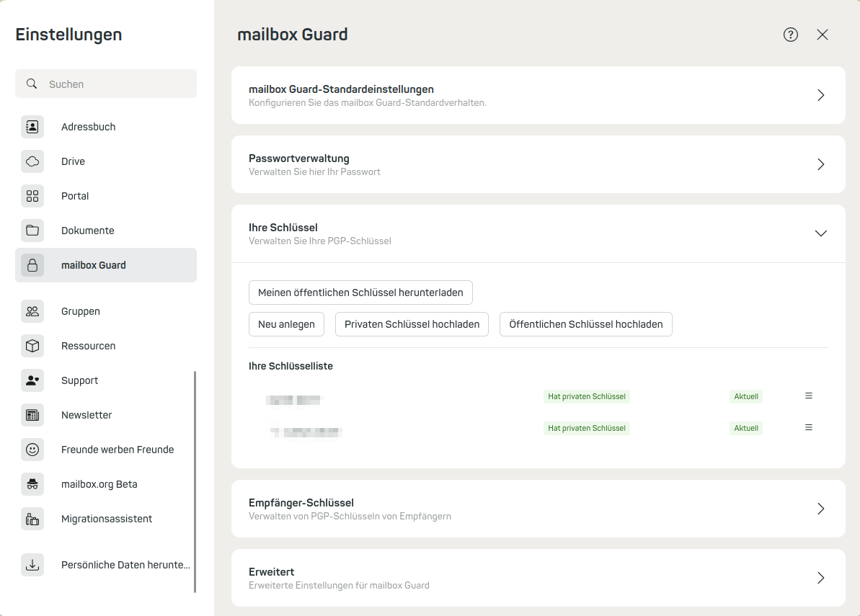860x616 pixels.
Task: Open Support entry in sidebar
Action: pos(106,380)
